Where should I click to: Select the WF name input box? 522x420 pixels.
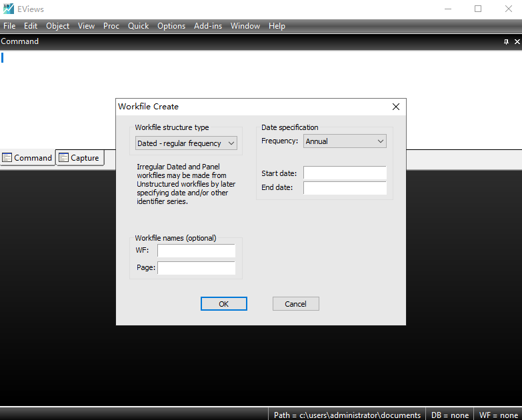197,251
